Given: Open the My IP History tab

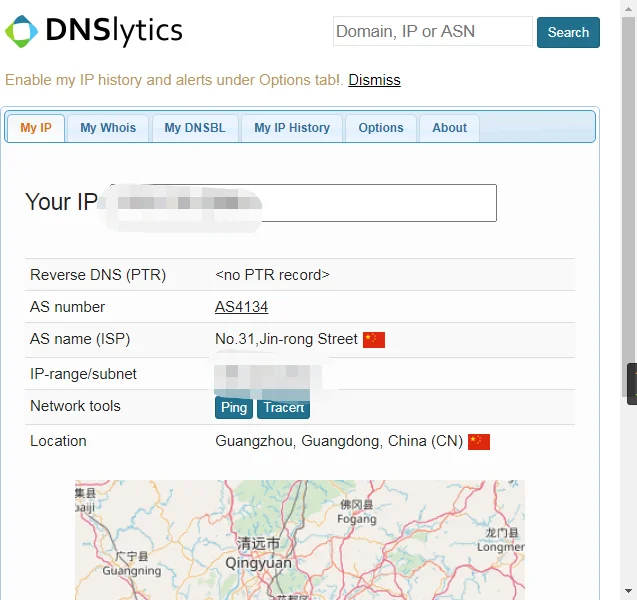Looking at the screenshot, I should (292, 128).
